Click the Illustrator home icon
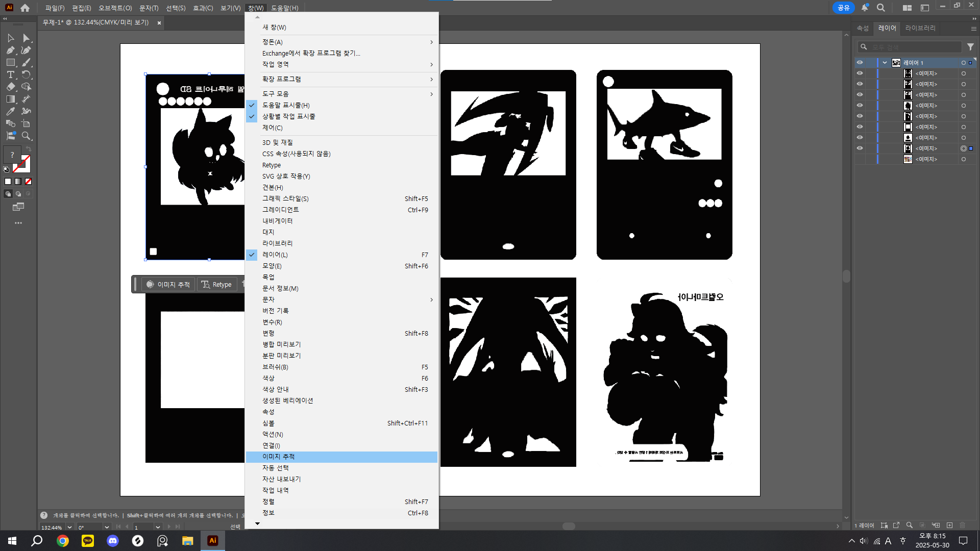980x551 pixels. click(25, 8)
